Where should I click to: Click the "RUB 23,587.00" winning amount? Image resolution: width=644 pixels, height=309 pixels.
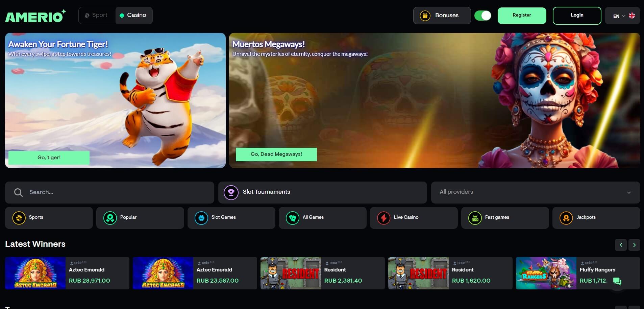point(218,281)
